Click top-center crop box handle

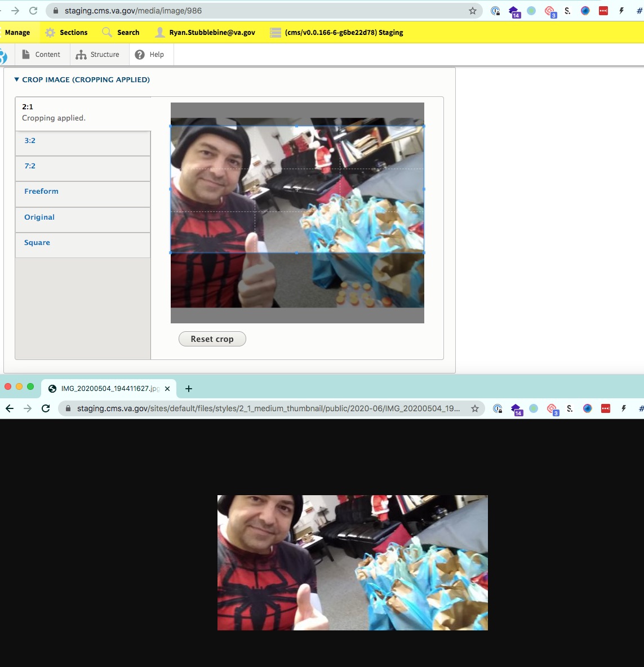click(297, 126)
